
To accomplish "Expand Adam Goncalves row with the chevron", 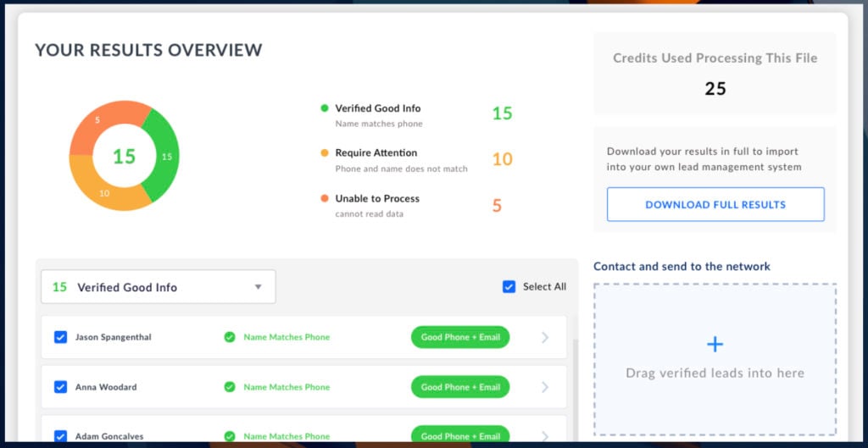I will point(545,436).
